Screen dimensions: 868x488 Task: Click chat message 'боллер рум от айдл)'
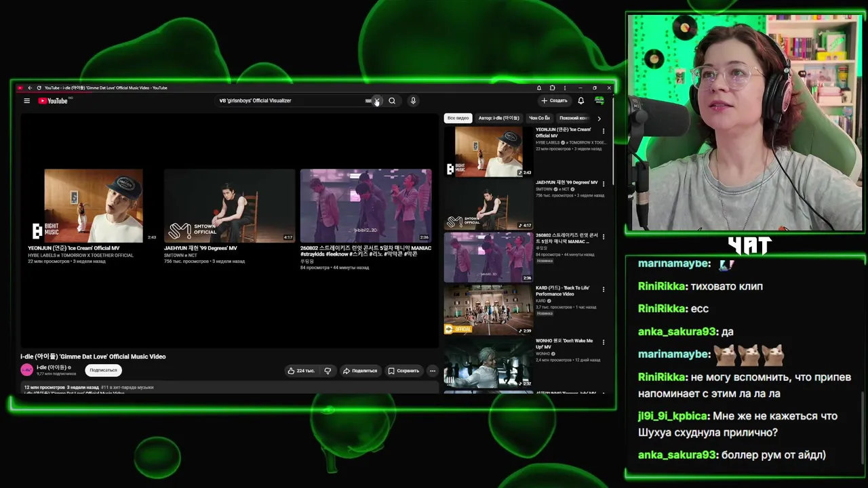click(x=774, y=455)
